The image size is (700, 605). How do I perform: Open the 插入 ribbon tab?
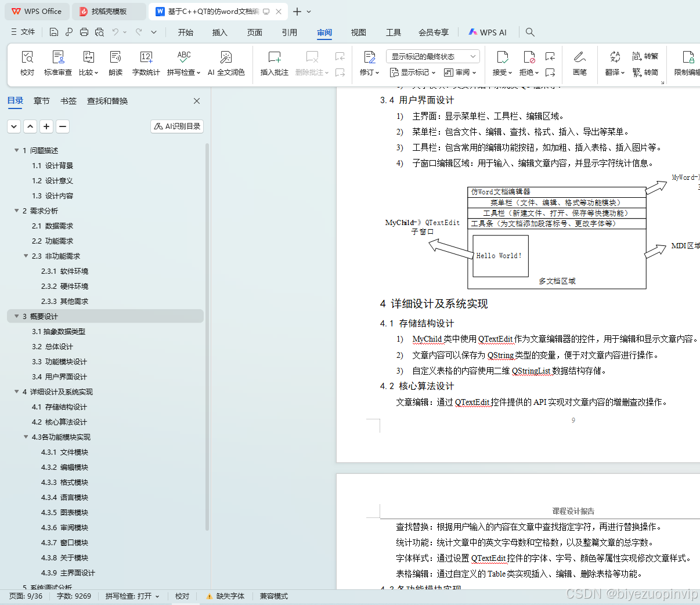pyautogui.click(x=220, y=32)
